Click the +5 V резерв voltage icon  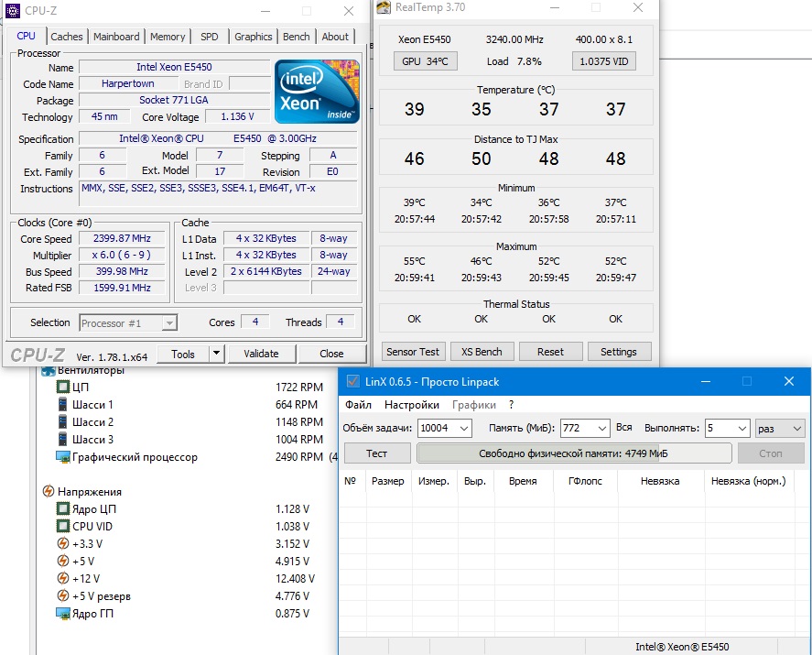pyautogui.click(x=62, y=596)
